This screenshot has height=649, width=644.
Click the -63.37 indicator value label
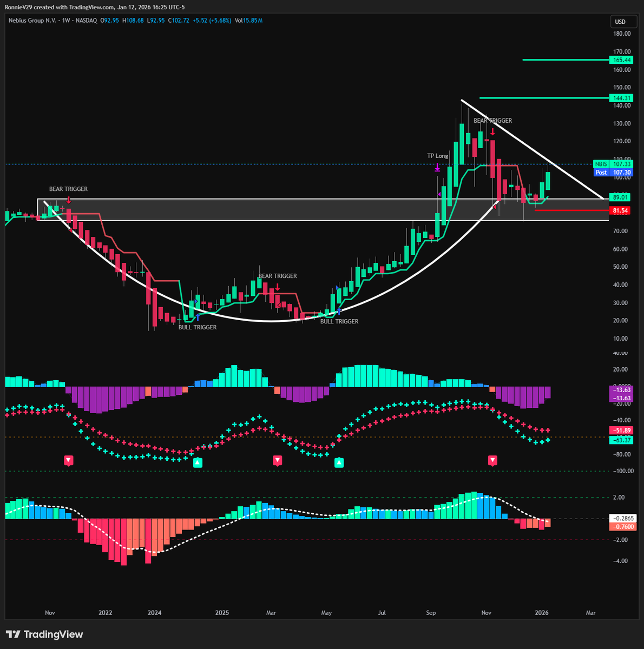pyautogui.click(x=620, y=440)
